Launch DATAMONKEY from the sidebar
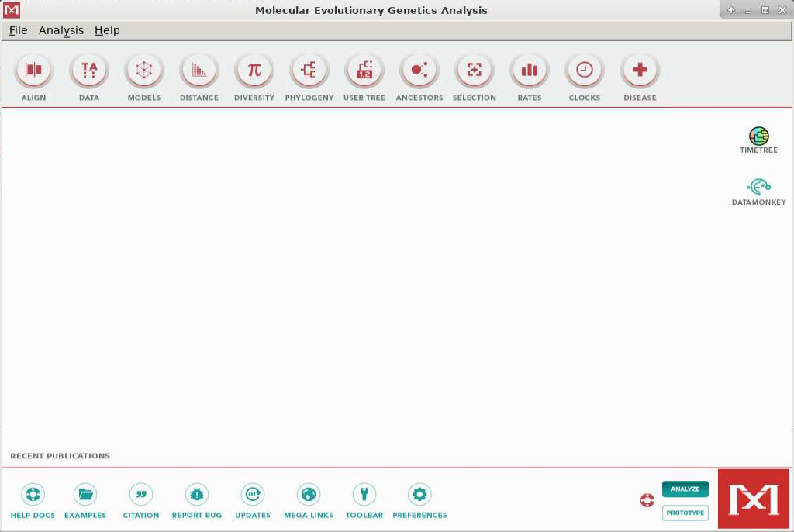Viewport: 794px width, 532px height. [x=758, y=186]
